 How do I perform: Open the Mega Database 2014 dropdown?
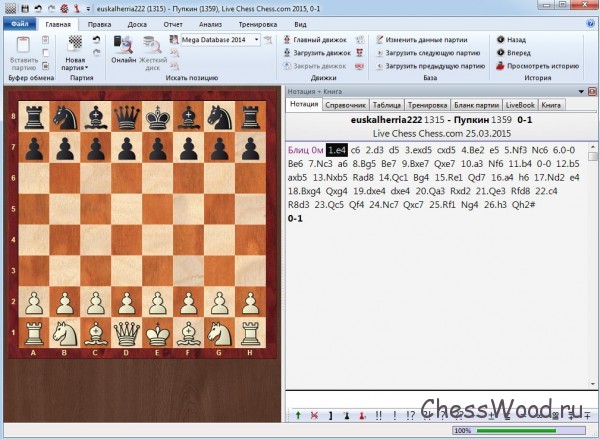[256, 39]
